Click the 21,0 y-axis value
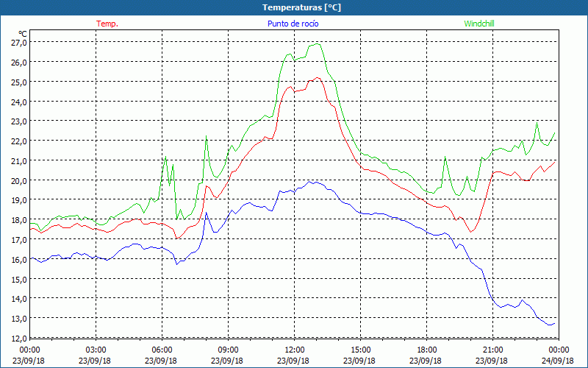This screenshot has height=368, width=588. pyautogui.click(x=19, y=160)
